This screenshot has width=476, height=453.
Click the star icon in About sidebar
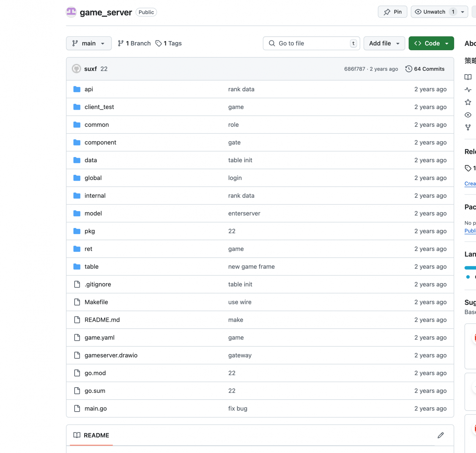click(x=468, y=102)
